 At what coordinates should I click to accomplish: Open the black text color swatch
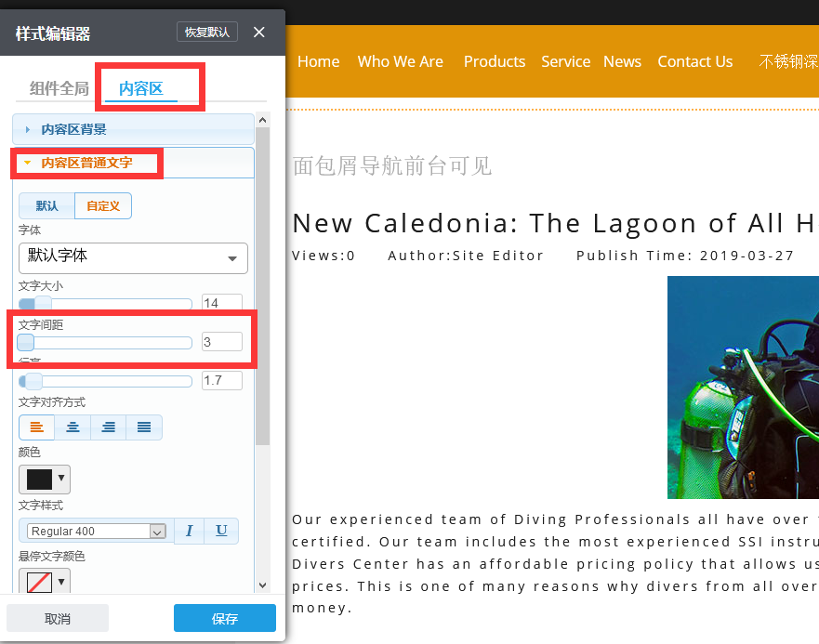44,480
